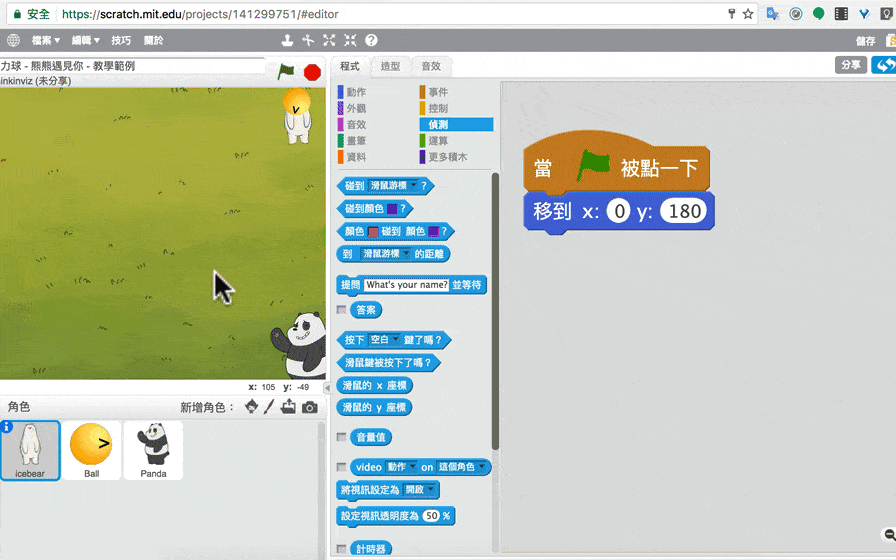
Task: Open the 編輯 menu
Action: pos(86,40)
